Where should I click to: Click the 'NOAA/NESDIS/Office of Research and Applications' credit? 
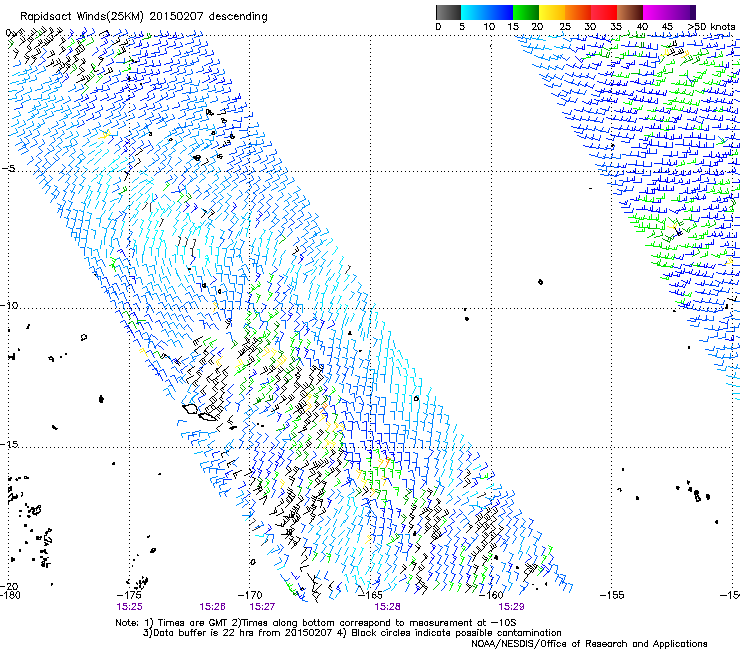[589, 644]
